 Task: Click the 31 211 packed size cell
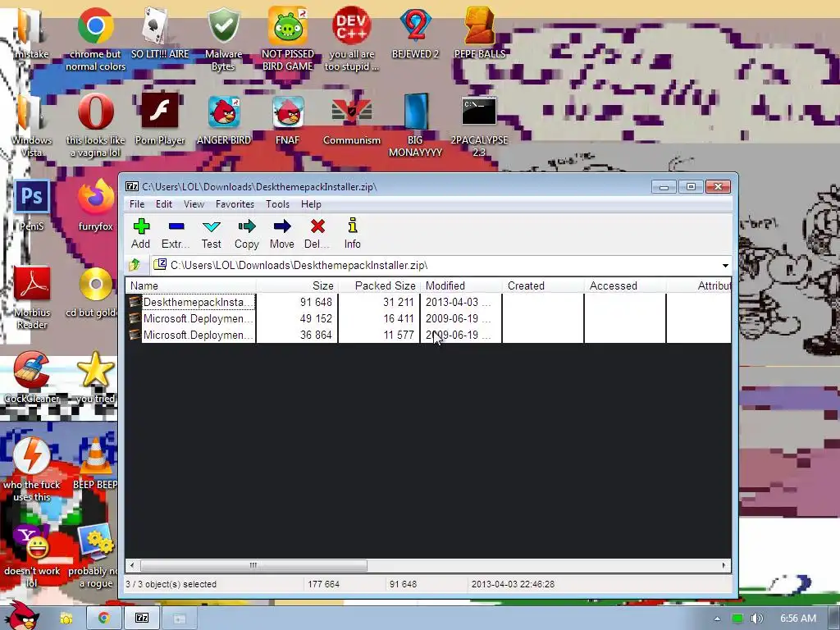tap(398, 302)
